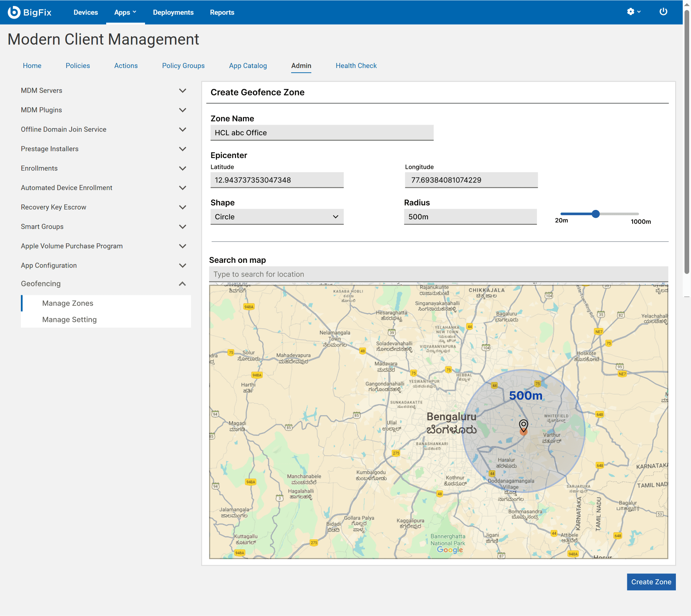
Task: Click the Latitude input field
Action: point(277,180)
